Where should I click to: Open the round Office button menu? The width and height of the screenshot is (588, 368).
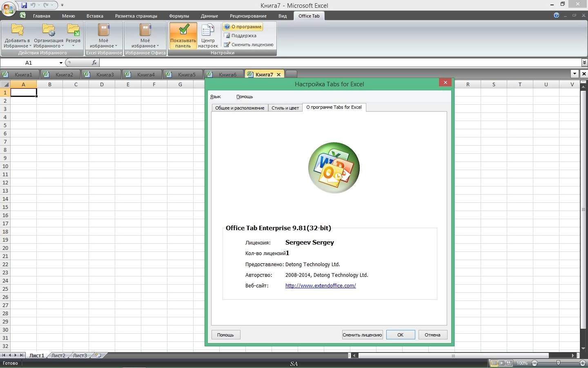pyautogui.click(x=9, y=9)
